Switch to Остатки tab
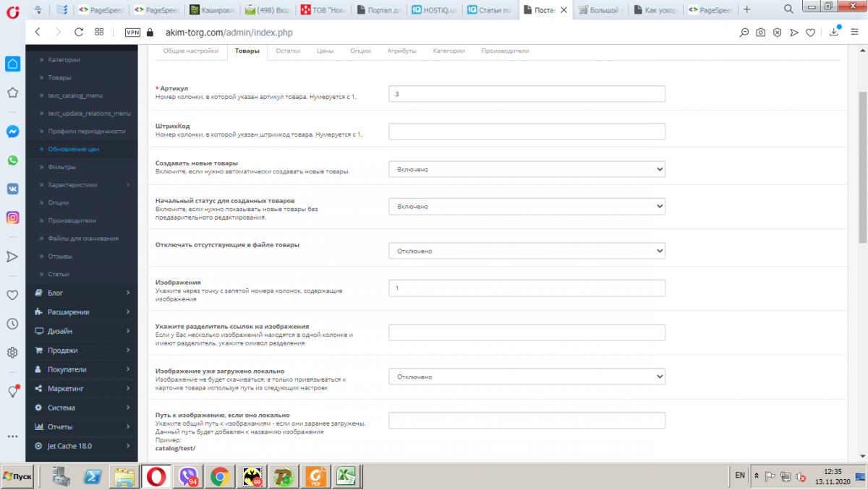 tap(288, 51)
